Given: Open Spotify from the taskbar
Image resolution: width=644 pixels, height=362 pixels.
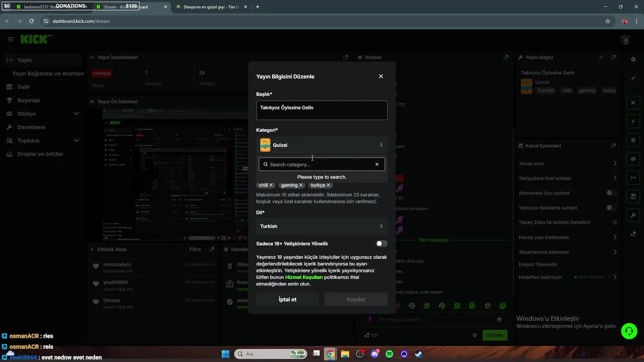Looking at the screenshot, I should 389,354.
